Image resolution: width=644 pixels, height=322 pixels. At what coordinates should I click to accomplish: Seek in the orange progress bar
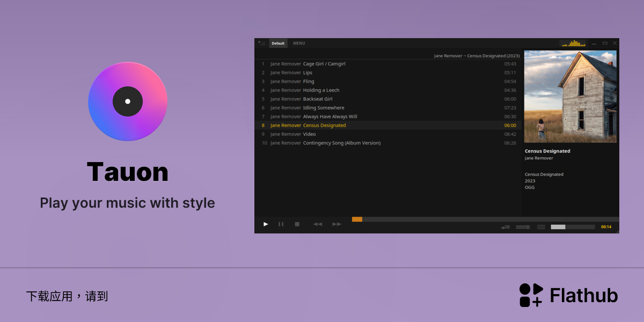pyautogui.click(x=485, y=219)
